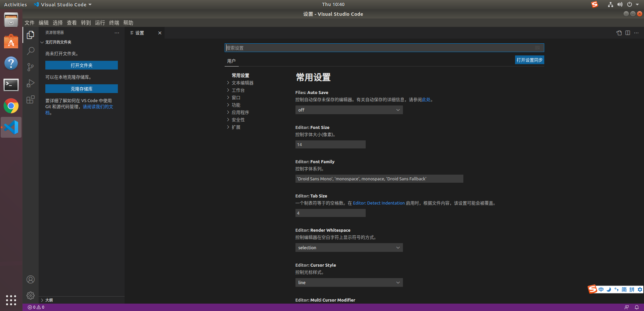Launch Google Chrome from the dock
The height and width of the screenshot is (311, 644).
pyautogui.click(x=11, y=106)
